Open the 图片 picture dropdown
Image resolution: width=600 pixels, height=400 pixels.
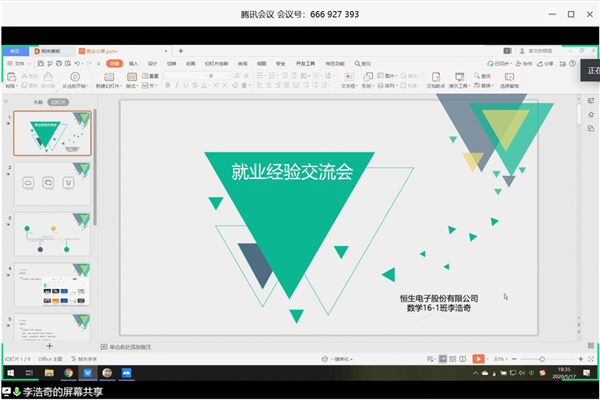[x=390, y=76]
